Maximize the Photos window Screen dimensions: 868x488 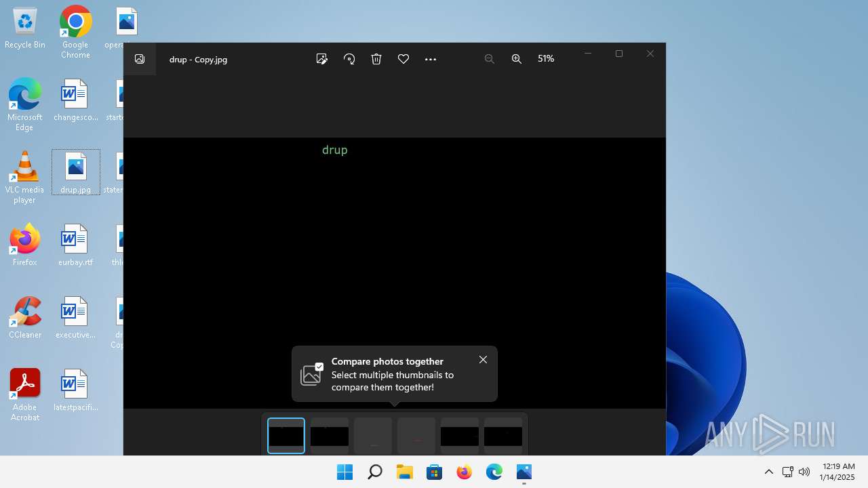coord(619,54)
